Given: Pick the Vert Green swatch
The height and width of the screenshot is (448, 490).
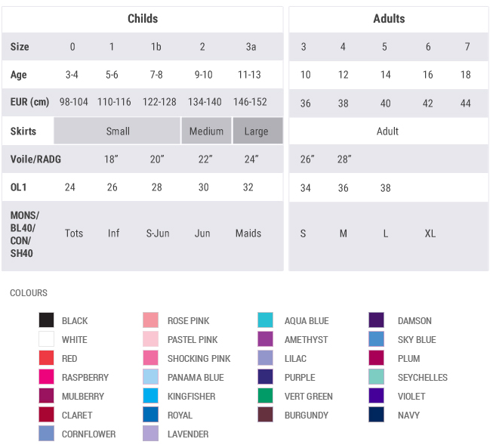Looking at the screenshot, I should [x=265, y=396].
